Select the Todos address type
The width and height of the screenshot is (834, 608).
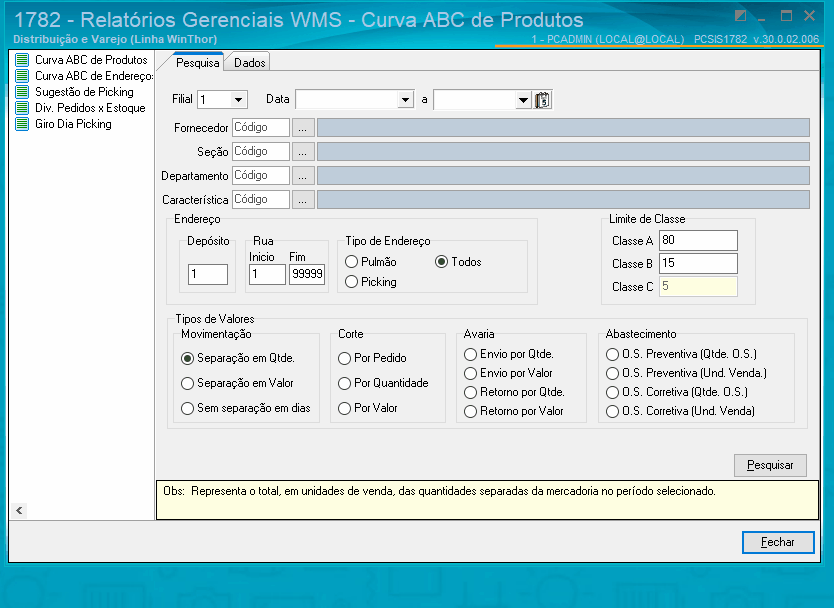pos(441,262)
